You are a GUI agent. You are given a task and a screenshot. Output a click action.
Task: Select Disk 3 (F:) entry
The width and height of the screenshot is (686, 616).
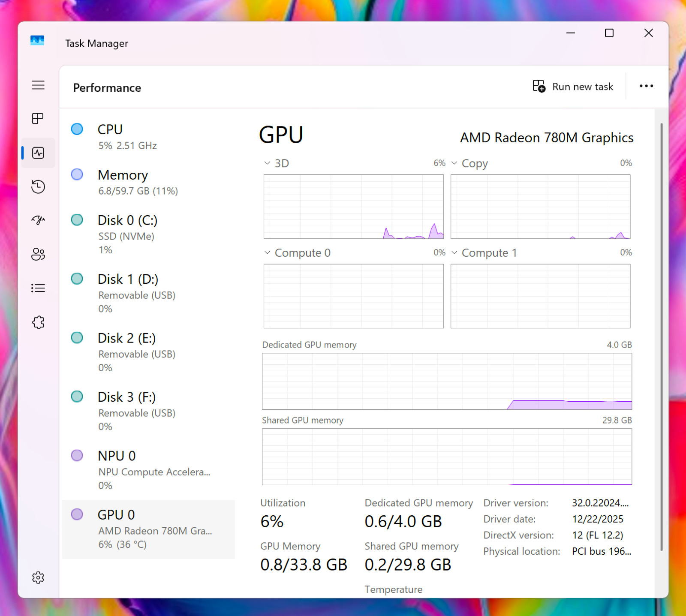pos(148,411)
